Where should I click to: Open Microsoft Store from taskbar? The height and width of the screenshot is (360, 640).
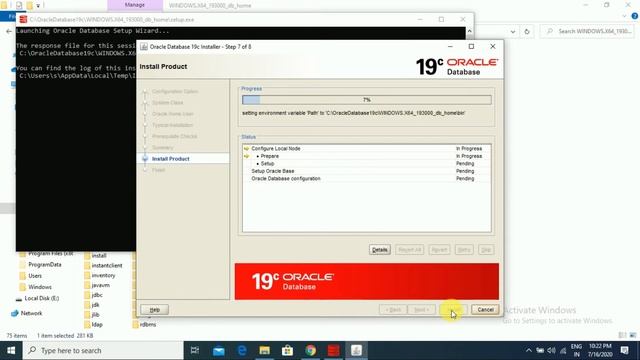[x=287, y=351]
